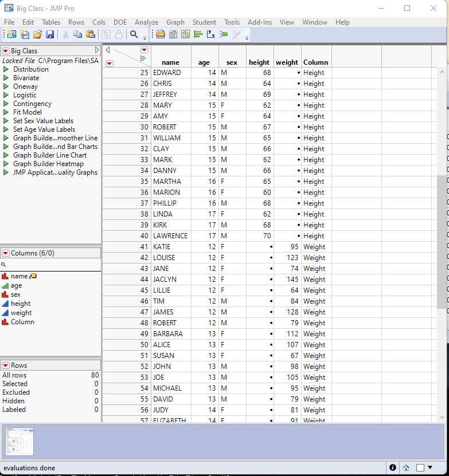Screen dimensions: 449x476
Task: Click the Big Class window thumbnail
Action: click(19, 442)
